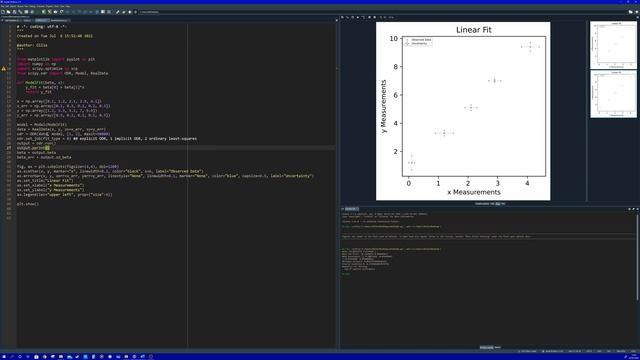Open the PYTHONPATH manager
Image resolution: width=640 pixels, height=360 pixels.
tap(124, 12)
